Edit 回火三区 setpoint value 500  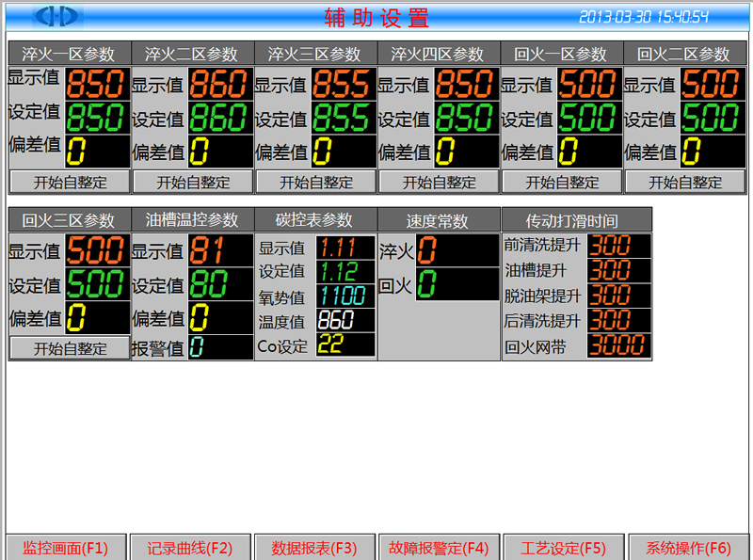[x=98, y=284]
